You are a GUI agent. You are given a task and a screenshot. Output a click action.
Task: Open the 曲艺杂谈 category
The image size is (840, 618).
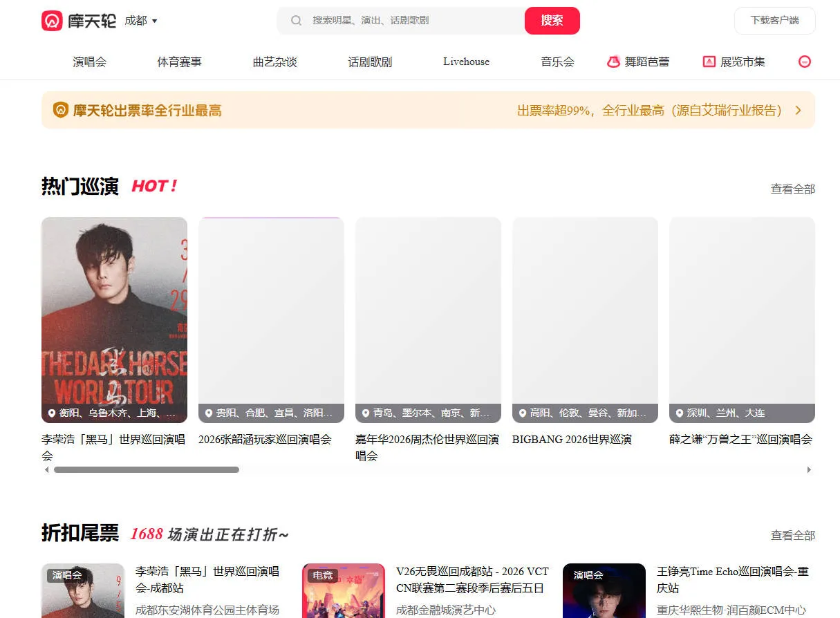(274, 62)
